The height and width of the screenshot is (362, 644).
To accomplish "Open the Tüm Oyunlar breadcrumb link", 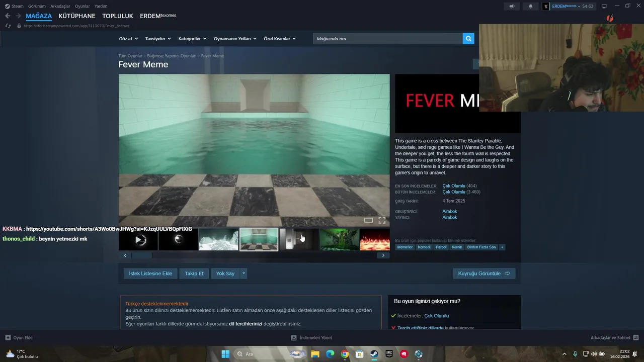I will pos(130,56).
